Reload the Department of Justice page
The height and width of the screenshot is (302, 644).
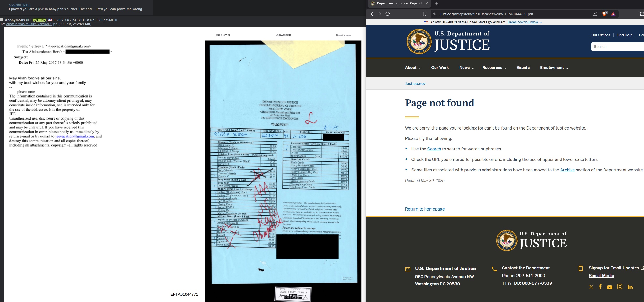tap(388, 14)
